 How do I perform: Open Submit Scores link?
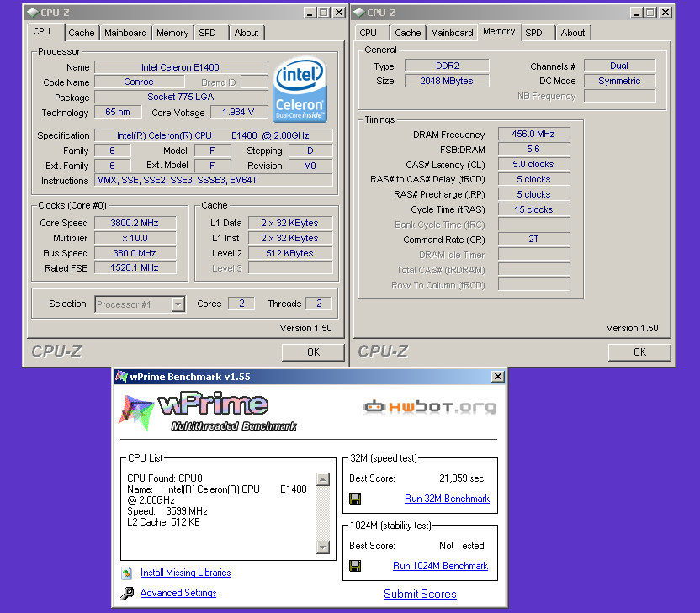[x=420, y=594]
